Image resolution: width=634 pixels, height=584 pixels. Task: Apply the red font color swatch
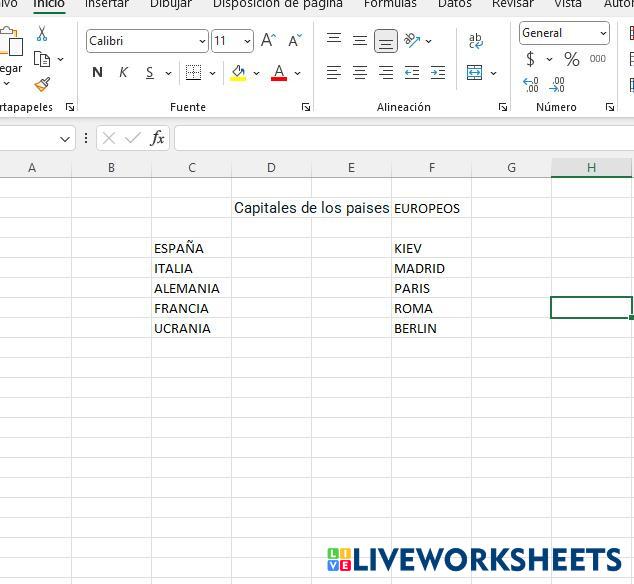coord(279,72)
